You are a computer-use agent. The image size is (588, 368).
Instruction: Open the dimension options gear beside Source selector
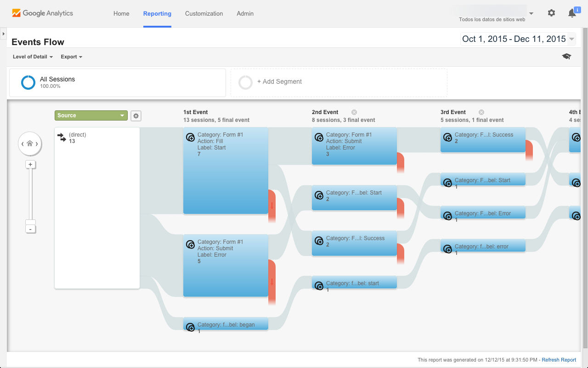tap(136, 115)
